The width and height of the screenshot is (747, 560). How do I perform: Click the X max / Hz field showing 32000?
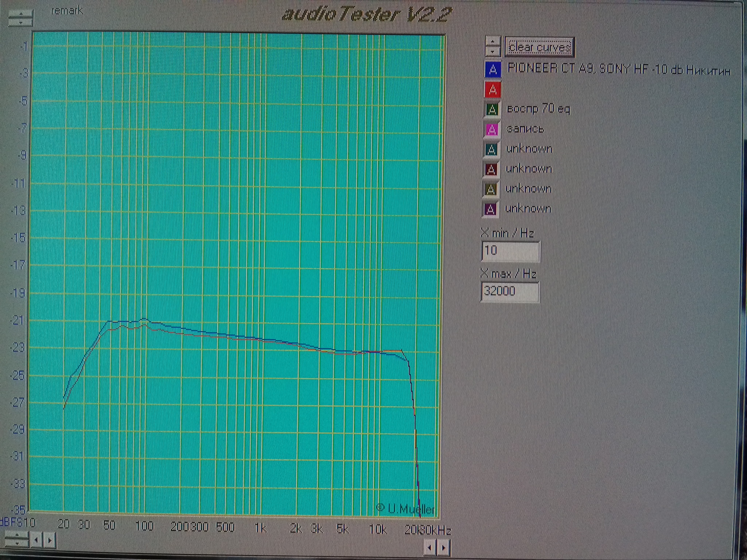[x=510, y=291]
